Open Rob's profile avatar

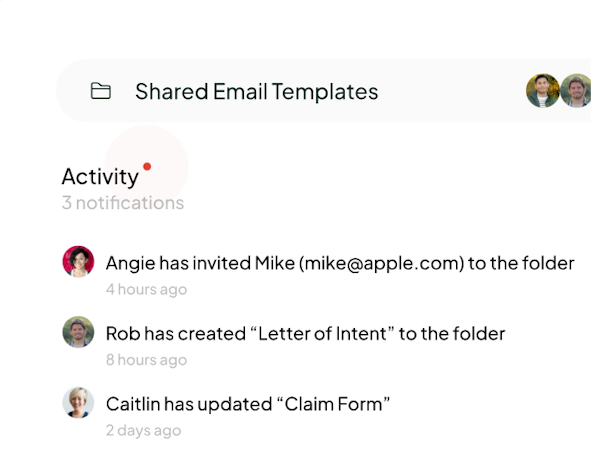pyautogui.click(x=78, y=332)
